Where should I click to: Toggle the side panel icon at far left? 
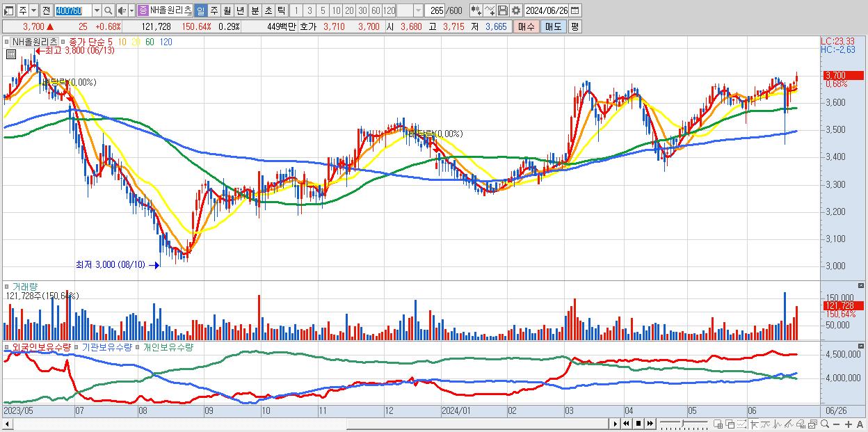(x=9, y=10)
